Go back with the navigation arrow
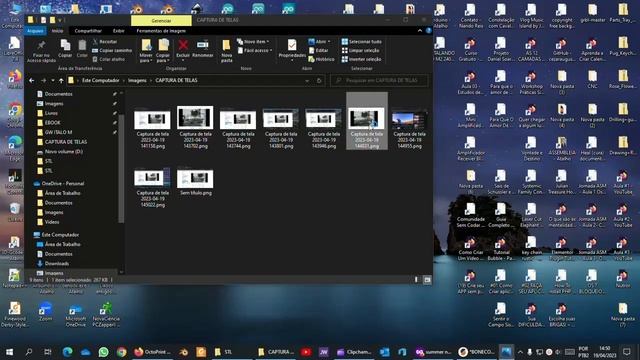640x360 pixels. coord(31,81)
